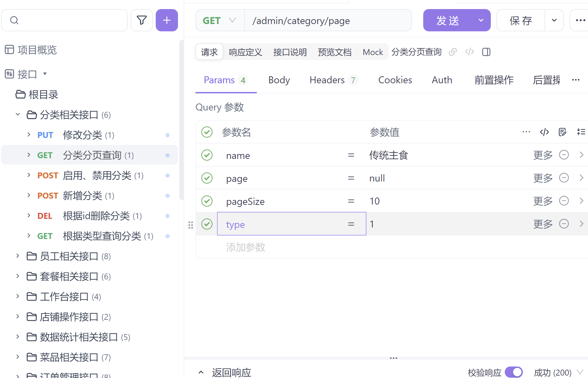This screenshot has height=378, width=588.
Task: Open the 保存 dropdown arrow
Action: point(554,20)
